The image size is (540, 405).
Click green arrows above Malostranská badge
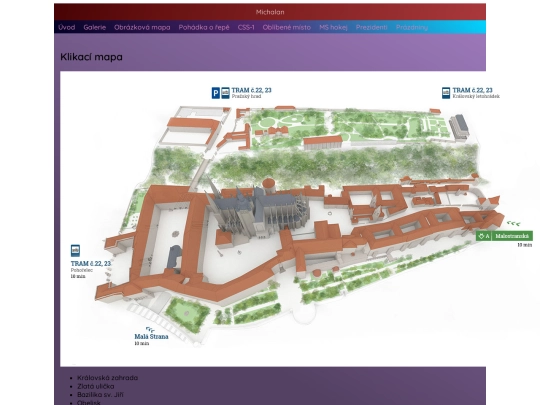(513, 224)
